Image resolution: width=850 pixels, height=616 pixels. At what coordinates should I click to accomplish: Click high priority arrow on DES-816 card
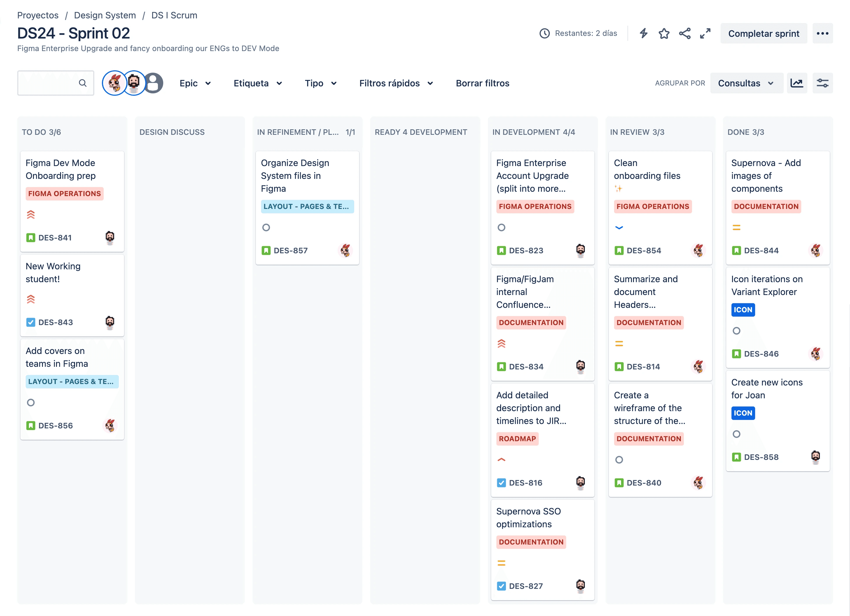501,460
